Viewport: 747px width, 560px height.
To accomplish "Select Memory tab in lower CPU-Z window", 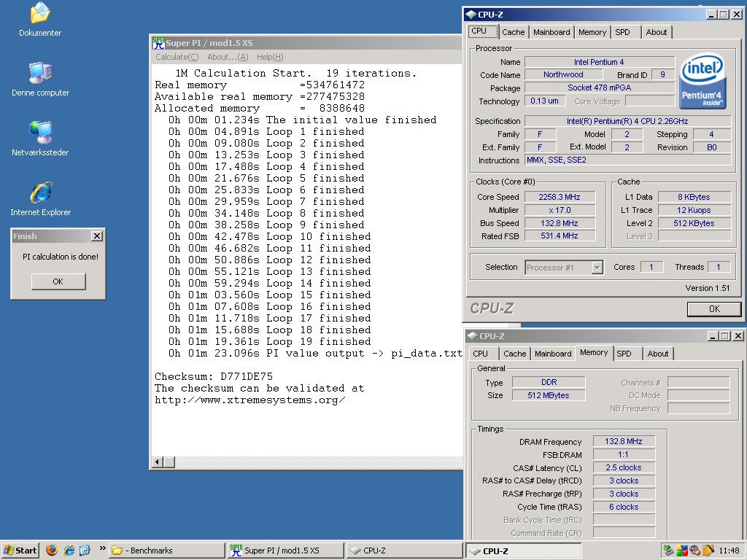I will pos(594,352).
